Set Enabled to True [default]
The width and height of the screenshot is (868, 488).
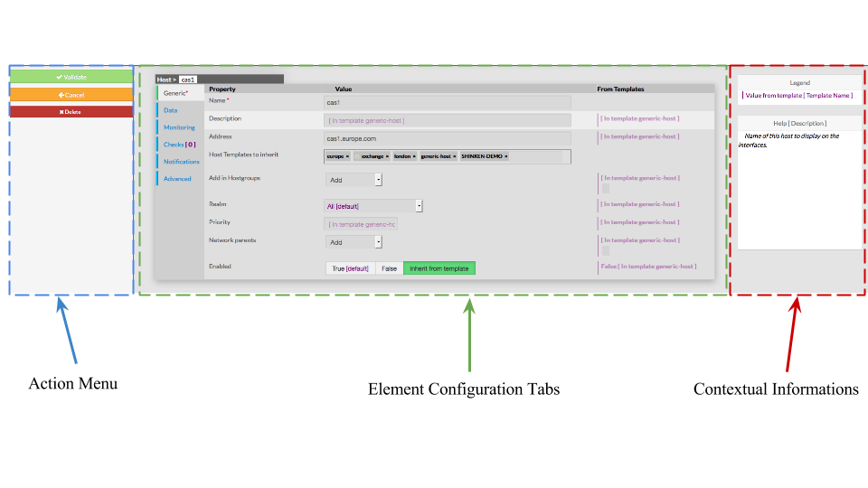(351, 268)
